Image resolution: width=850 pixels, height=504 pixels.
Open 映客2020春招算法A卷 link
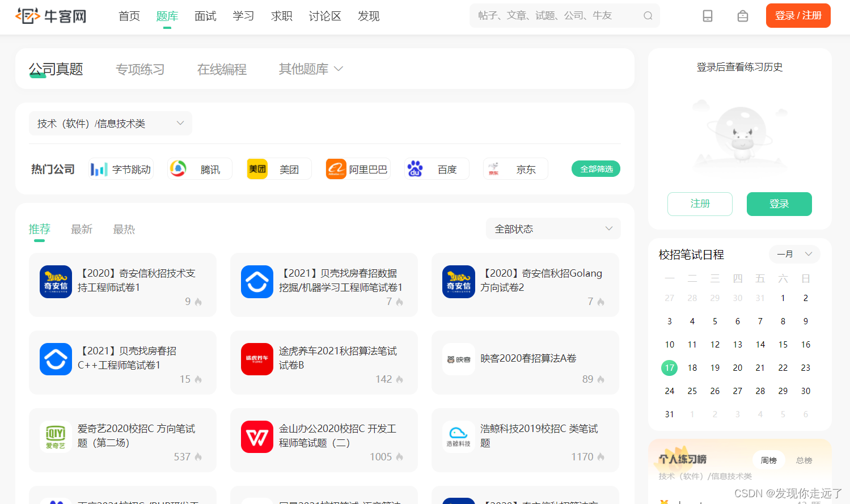tap(528, 358)
